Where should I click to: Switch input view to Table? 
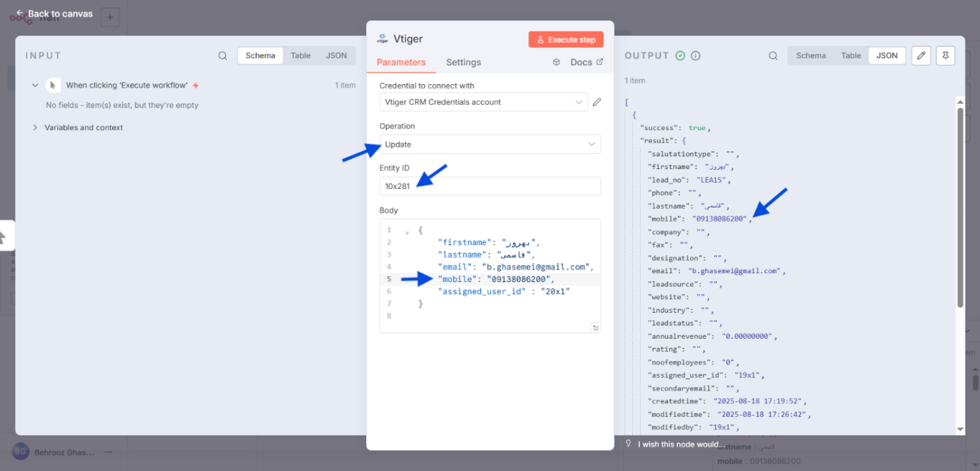pyautogui.click(x=300, y=55)
